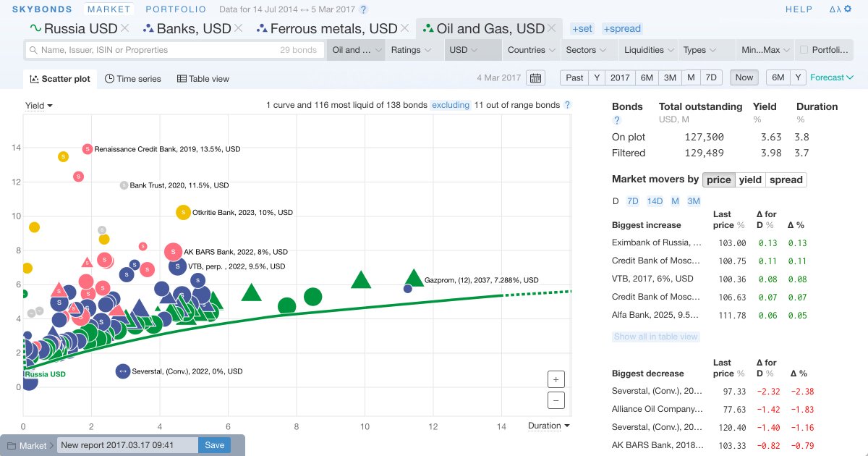This screenshot has height=456, width=868.
Task: Expand the Forecast dropdown
Action: click(832, 77)
